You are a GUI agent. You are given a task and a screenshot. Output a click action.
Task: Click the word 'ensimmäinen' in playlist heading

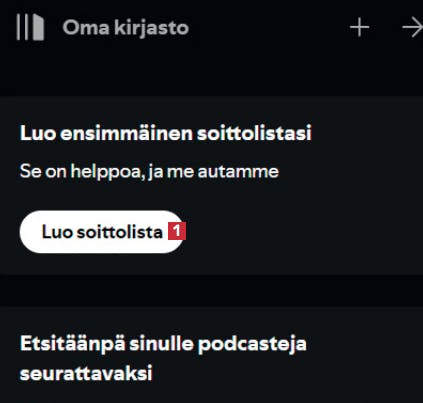[127, 133]
